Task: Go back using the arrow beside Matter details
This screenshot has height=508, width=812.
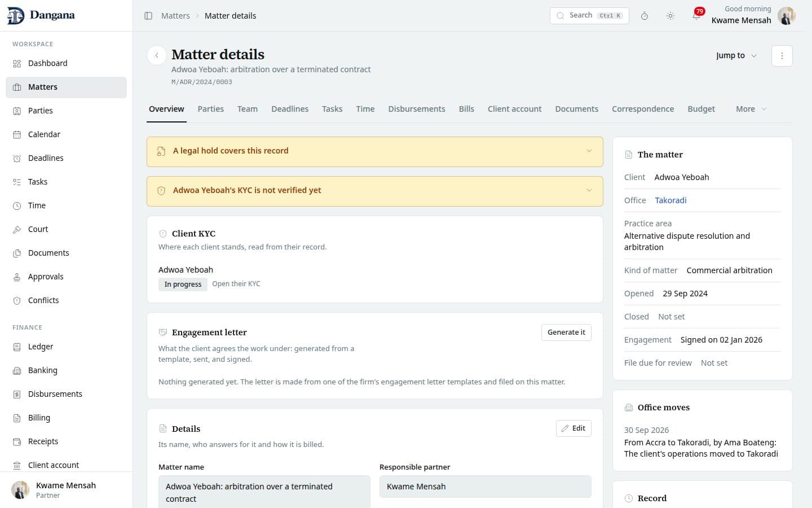Action: click(157, 55)
